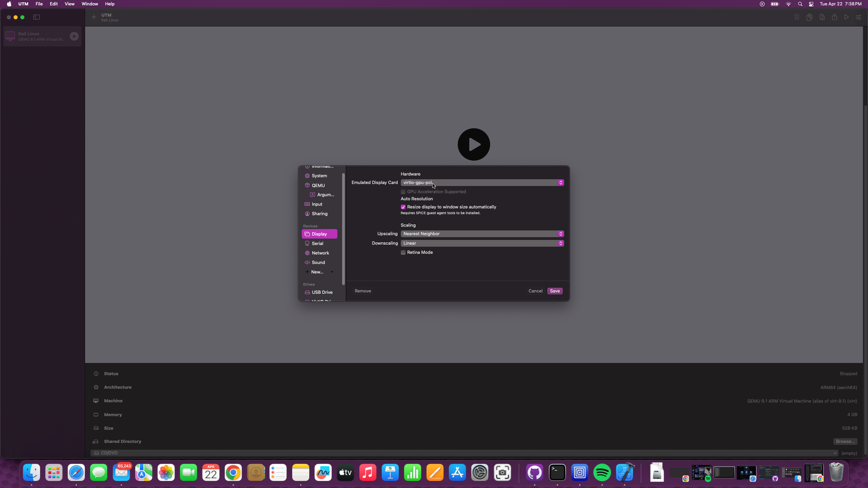Select the Sharing settings section

click(319, 214)
